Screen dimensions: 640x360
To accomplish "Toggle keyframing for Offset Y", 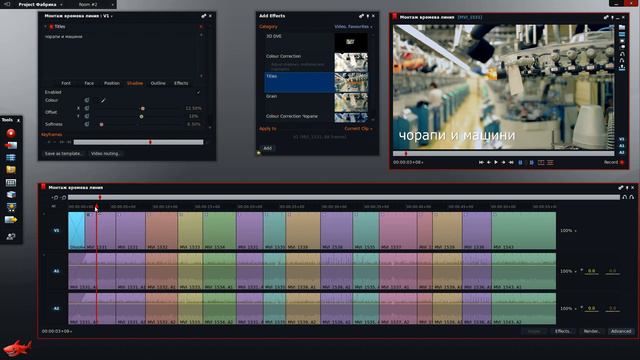I will pyautogui.click(x=87, y=116).
